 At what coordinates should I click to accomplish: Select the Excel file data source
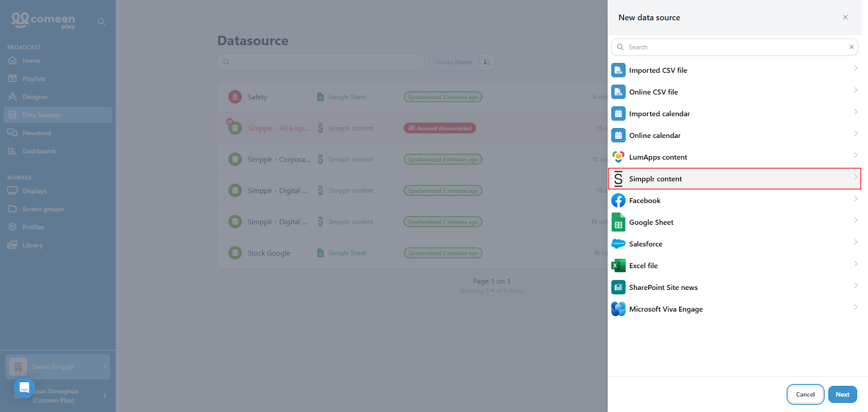pyautogui.click(x=735, y=265)
